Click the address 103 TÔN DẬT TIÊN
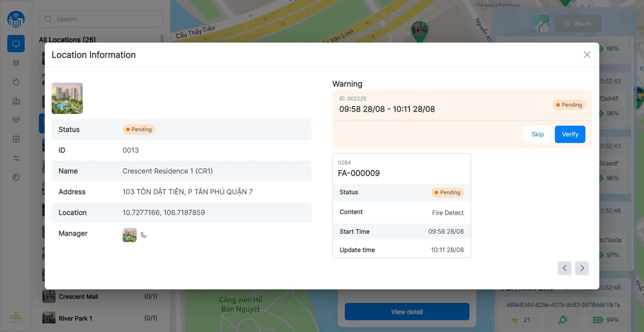644x332 pixels. click(x=187, y=192)
